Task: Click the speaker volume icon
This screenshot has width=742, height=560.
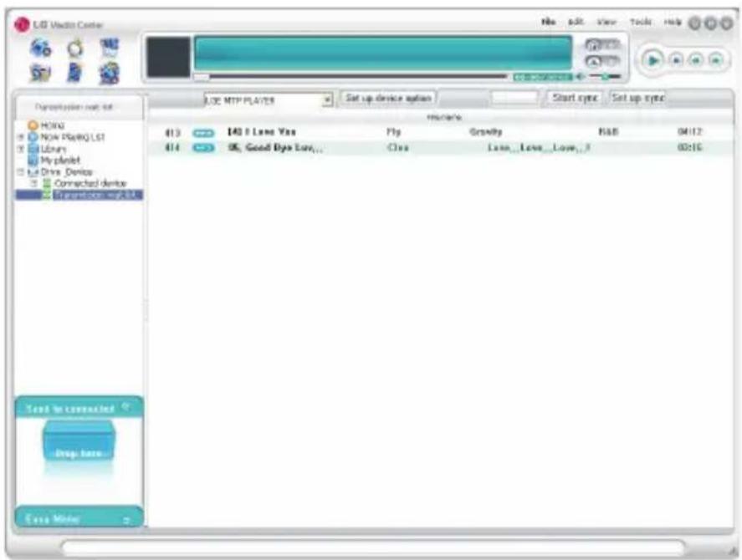Action: 581,76
